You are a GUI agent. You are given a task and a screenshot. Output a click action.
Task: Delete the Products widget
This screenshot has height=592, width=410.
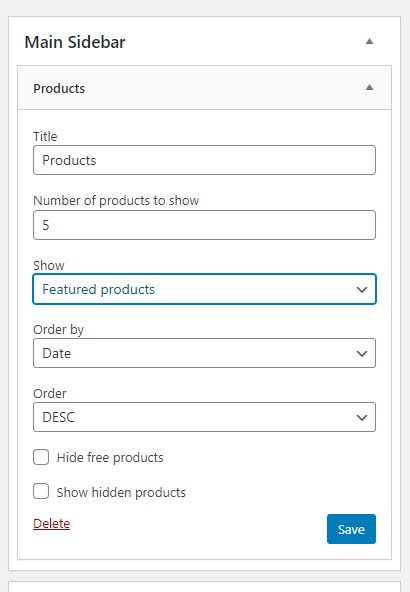(52, 524)
